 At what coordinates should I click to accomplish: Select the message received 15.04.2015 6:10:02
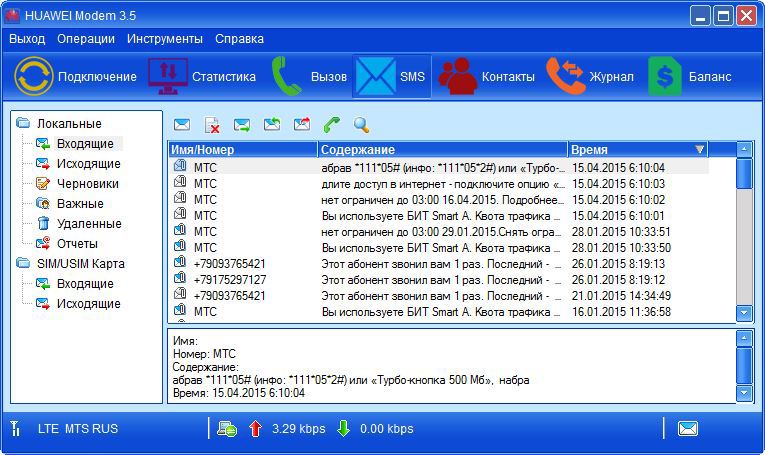(x=439, y=199)
